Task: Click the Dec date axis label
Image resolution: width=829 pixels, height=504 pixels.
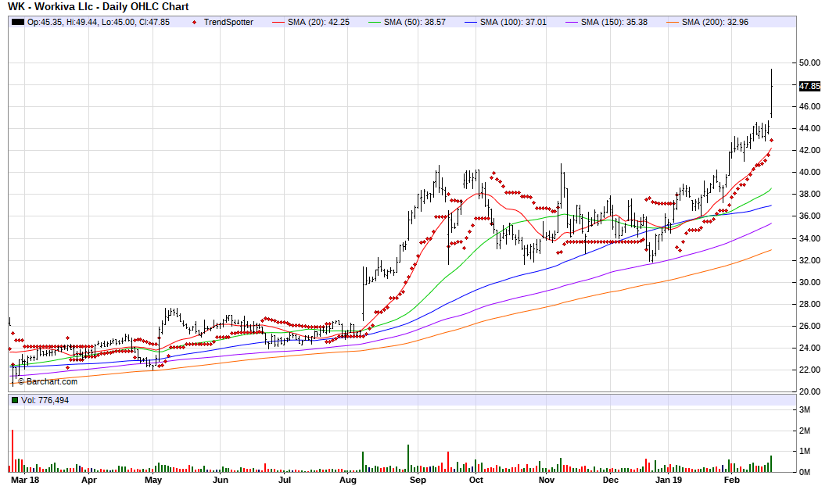Action: [611, 481]
